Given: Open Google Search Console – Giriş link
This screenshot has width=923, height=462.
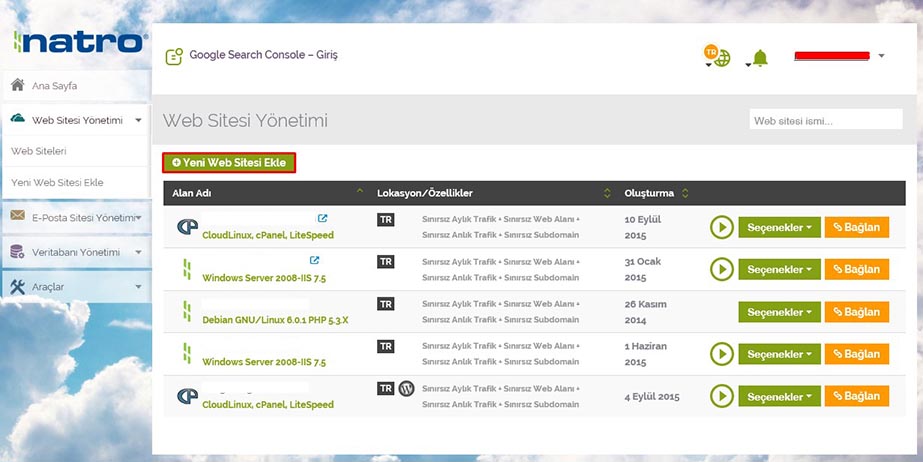Looking at the screenshot, I should (264, 55).
